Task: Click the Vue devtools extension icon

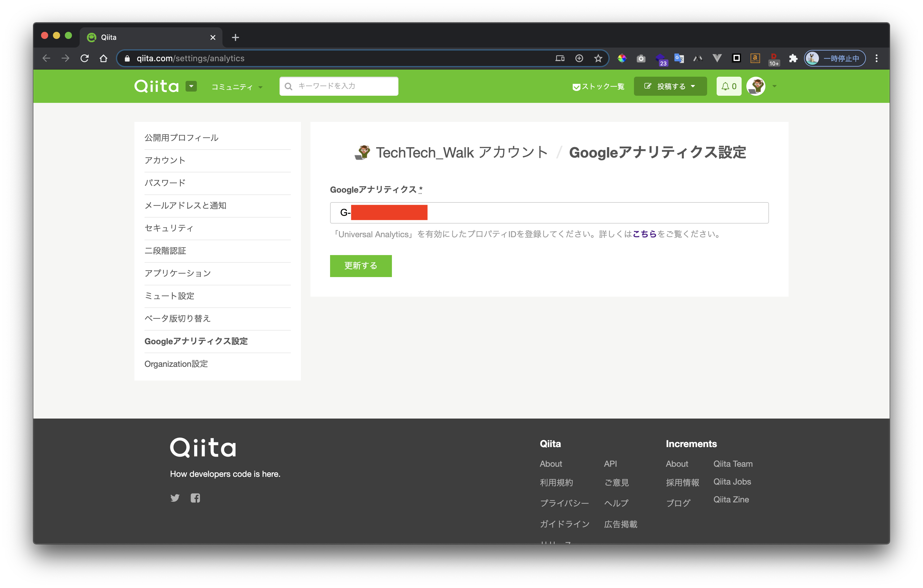Action: pyautogui.click(x=717, y=58)
